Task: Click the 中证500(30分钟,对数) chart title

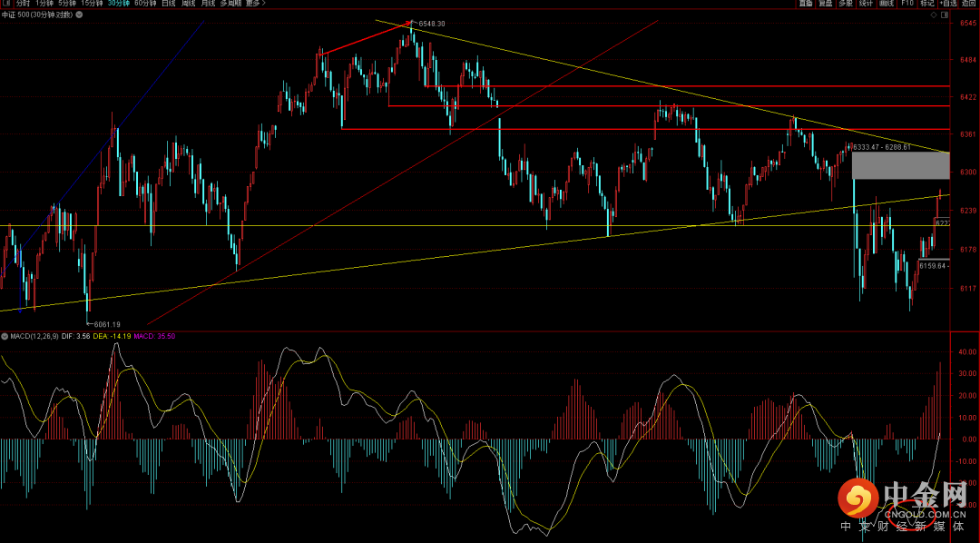Action: [37, 15]
